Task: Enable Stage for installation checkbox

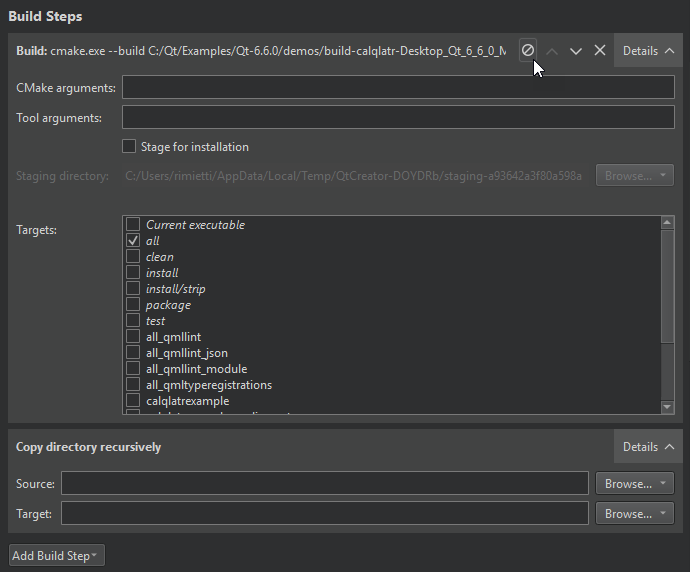Action: [x=129, y=147]
